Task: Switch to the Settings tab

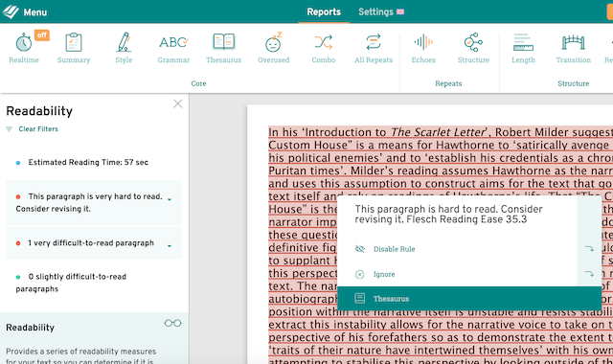Action: (375, 11)
